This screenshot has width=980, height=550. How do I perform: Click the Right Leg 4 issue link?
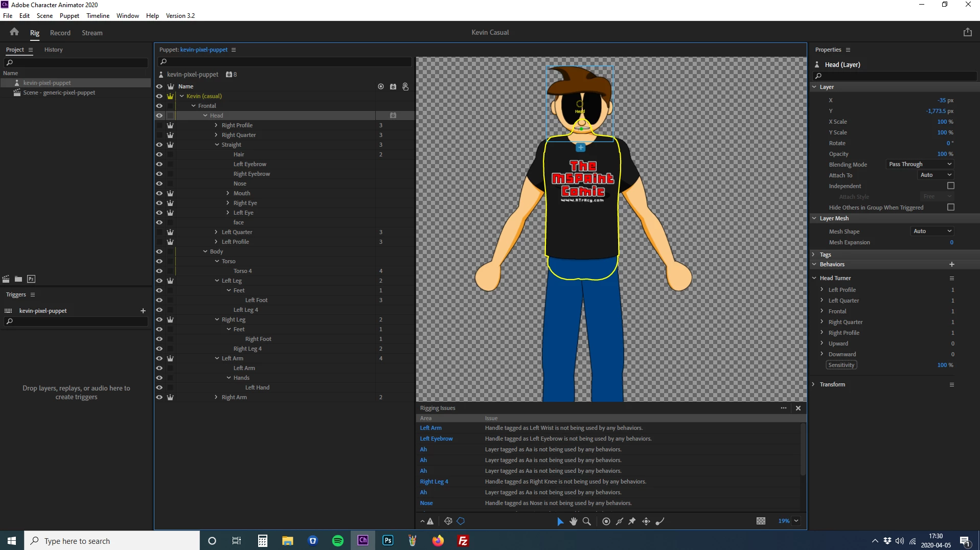(x=434, y=482)
